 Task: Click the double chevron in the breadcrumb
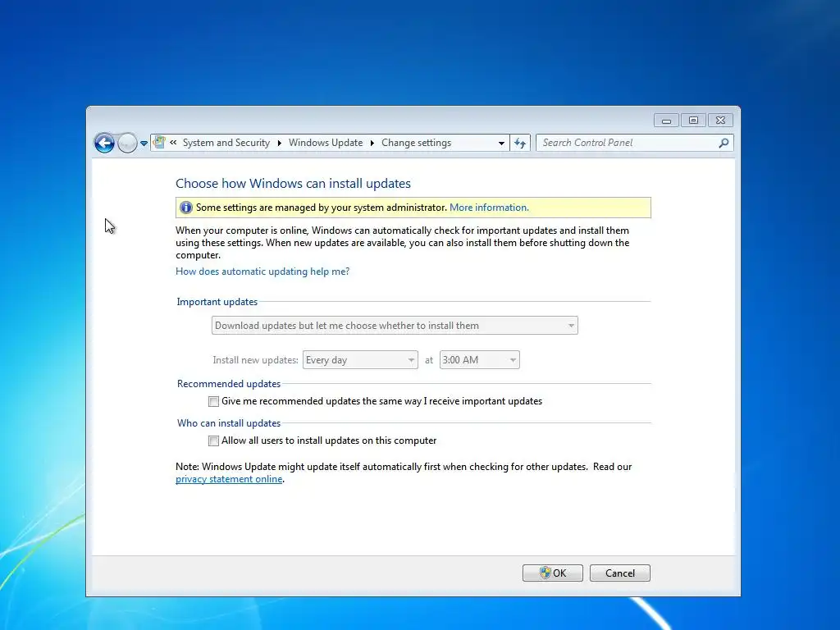(173, 143)
